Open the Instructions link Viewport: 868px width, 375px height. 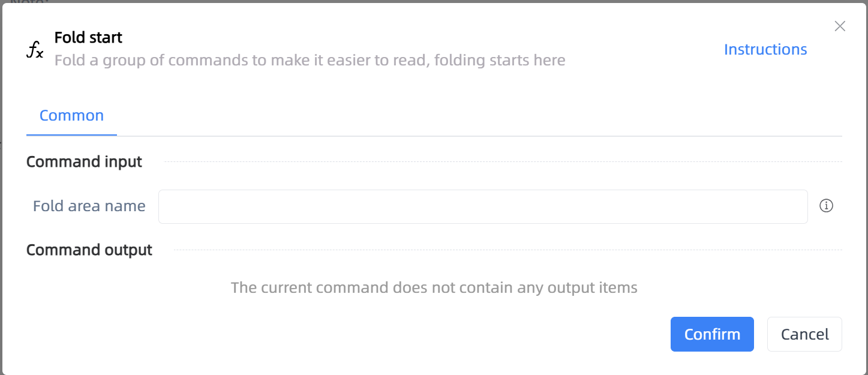(765, 49)
